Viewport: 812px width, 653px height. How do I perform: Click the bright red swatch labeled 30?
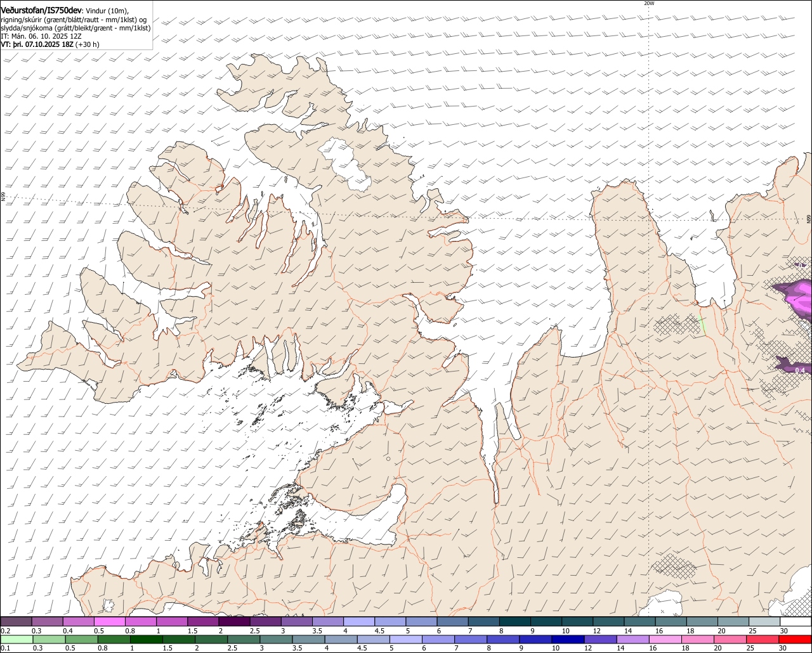(x=796, y=639)
